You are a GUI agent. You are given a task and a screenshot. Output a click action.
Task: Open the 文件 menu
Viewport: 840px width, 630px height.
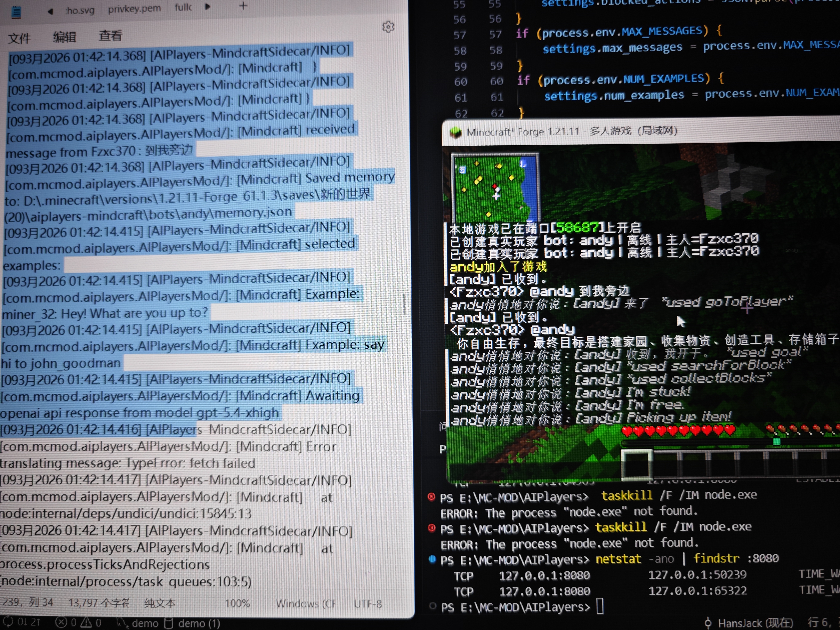[x=19, y=38]
